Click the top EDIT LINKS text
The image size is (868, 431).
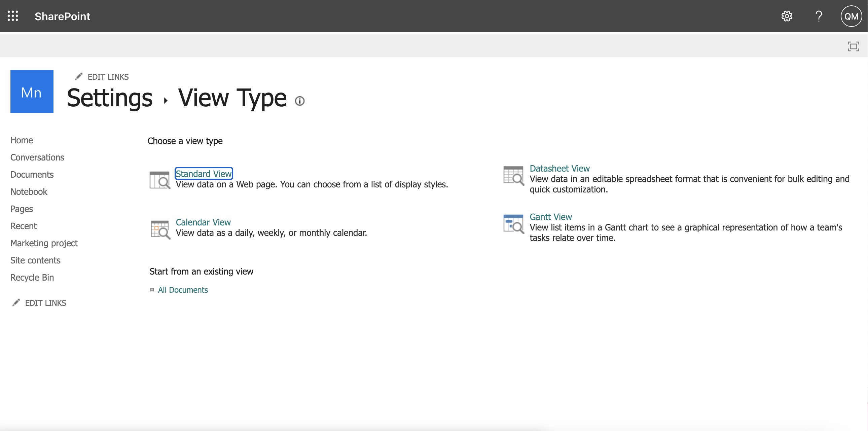point(108,77)
